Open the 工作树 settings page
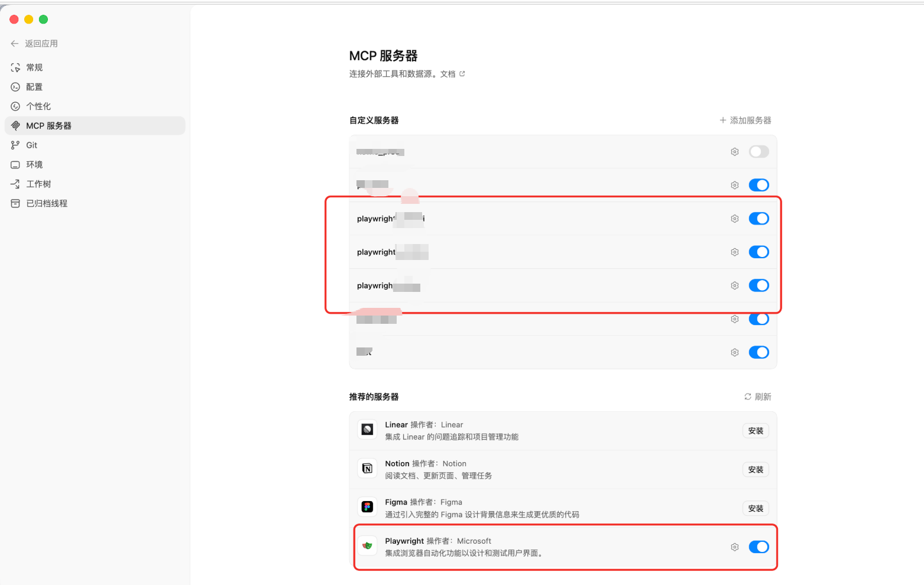924x585 pixels. click(x=38, y=184)
